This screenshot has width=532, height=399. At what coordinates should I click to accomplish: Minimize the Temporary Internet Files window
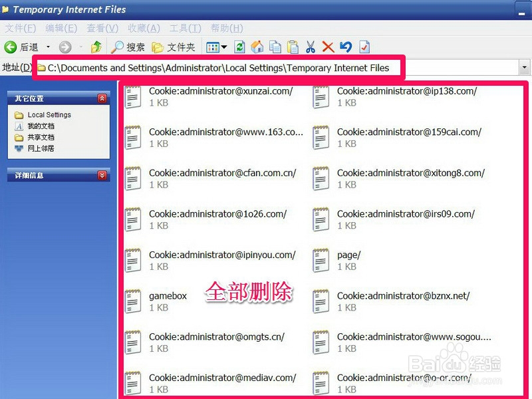click(x=523, y=11)
